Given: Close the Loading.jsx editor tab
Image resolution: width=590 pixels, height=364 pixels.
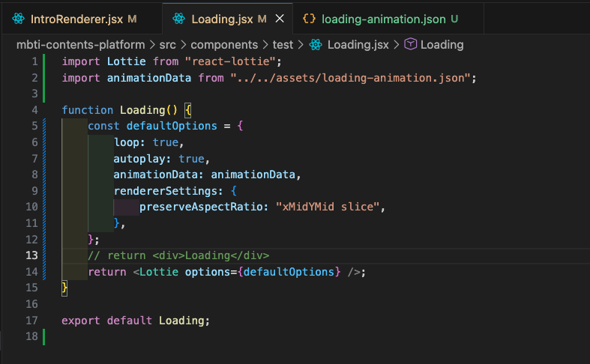Looking at the screenshot, I should [x=280, y=18].
